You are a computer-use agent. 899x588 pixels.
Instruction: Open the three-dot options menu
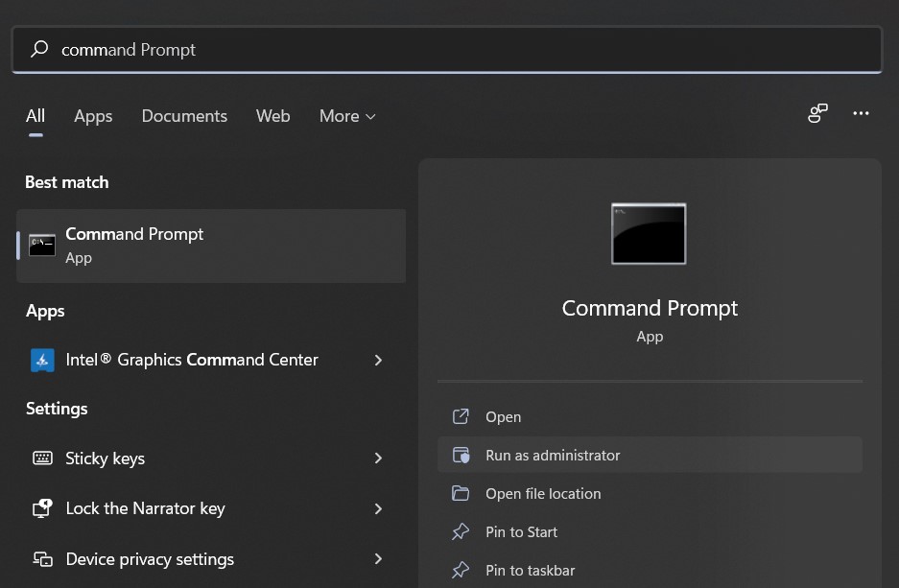coord(861,113)
